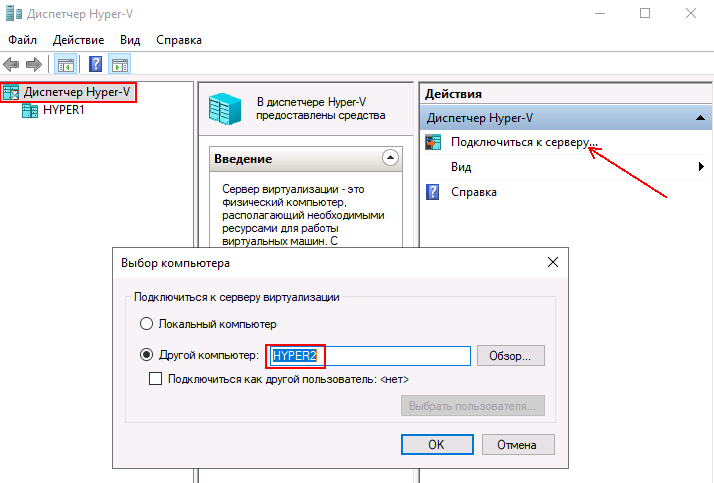Click the Выбрать пользователя... button
The width and height of the screenshot is (714, 483).
click(x=473, y=406)
